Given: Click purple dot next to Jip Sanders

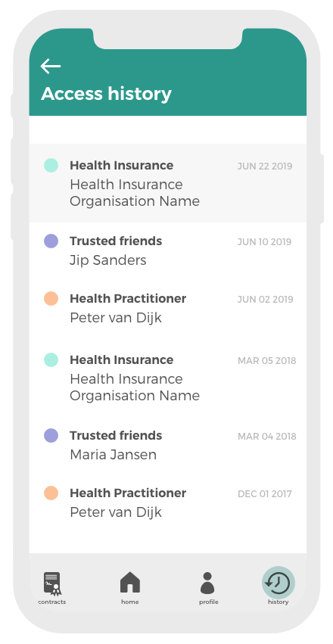Looking at the screenshot, I should click(51, 241).
